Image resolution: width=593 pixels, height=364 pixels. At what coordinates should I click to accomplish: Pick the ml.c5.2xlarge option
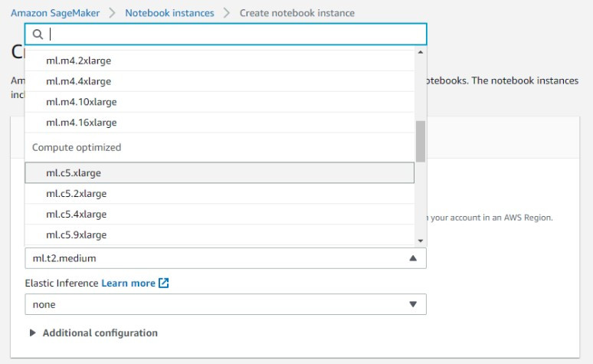click(x=219, y=193)
